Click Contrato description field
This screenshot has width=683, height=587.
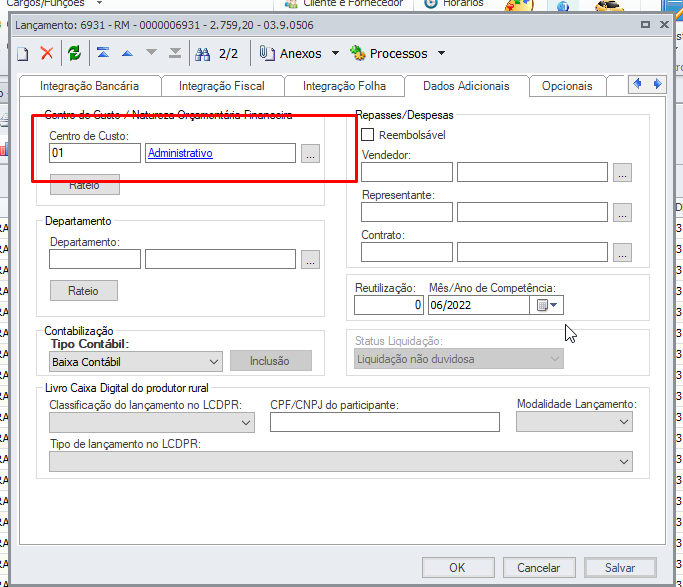coord(532,252)
